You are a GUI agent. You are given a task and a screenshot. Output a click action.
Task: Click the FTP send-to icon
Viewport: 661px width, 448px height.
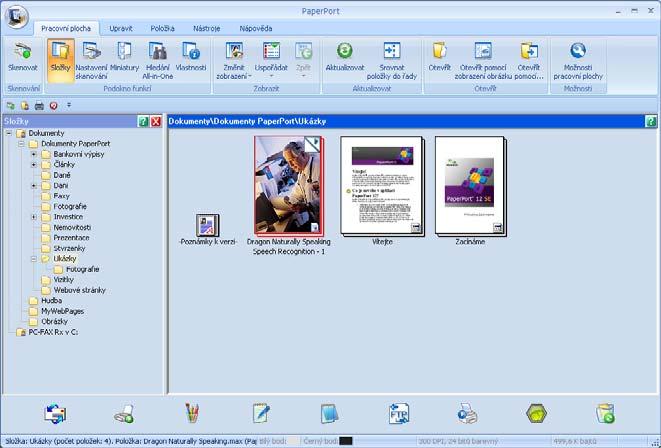pyautogui.click(x=399, y=413)
